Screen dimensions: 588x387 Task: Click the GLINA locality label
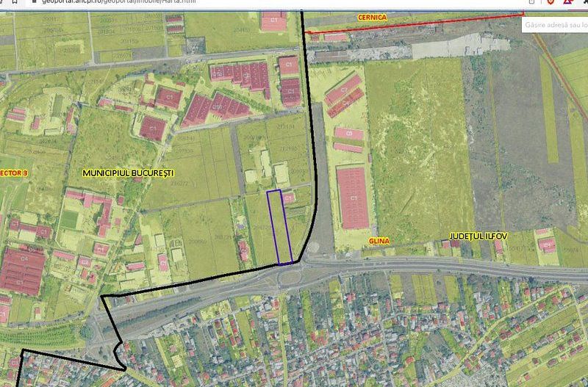point(379,241)
